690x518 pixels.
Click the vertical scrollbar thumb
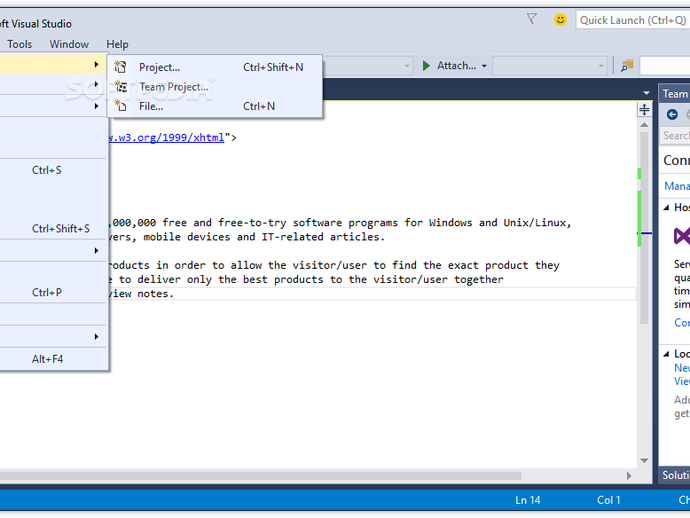pyautogui.click(x=644, y=228)
